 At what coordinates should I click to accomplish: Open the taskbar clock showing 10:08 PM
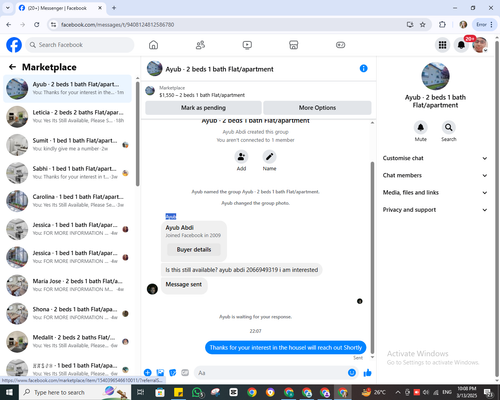(467, 392)
